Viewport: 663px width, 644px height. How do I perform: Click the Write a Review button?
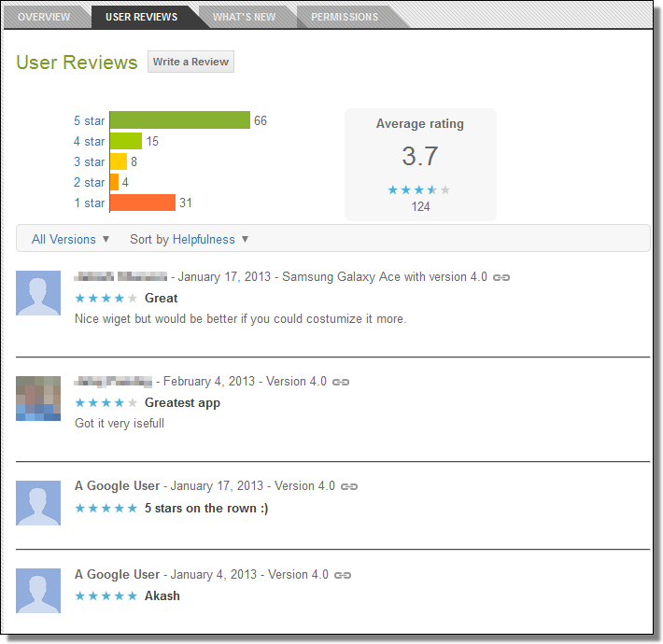click(190, 62)
